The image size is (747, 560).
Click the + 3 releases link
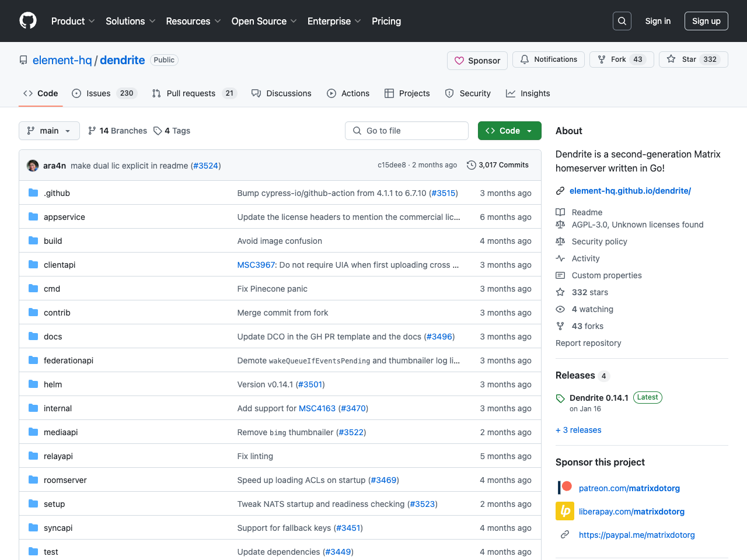[x=578, y=430]
